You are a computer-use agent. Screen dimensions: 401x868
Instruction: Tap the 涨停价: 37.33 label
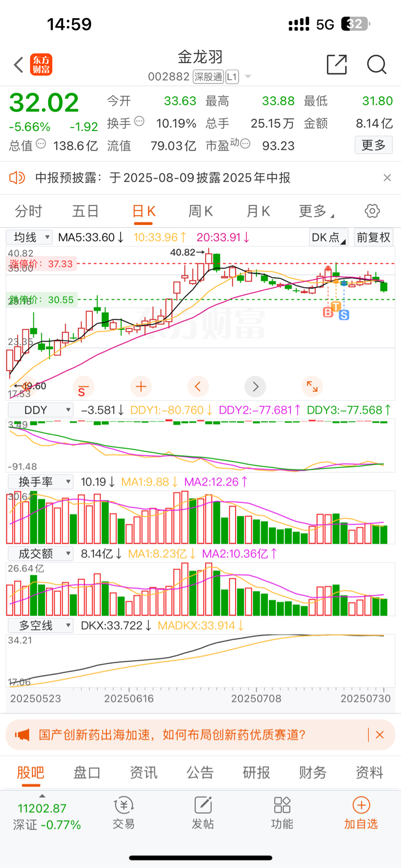41,264
